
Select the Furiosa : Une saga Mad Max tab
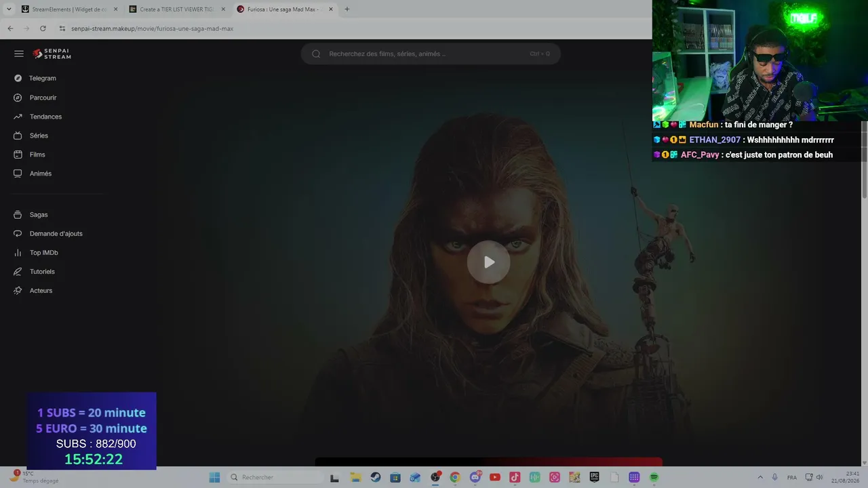pos(285,9)
